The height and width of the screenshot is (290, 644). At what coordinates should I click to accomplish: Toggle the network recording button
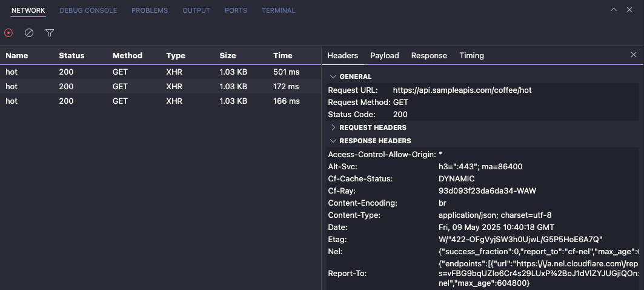8,33
